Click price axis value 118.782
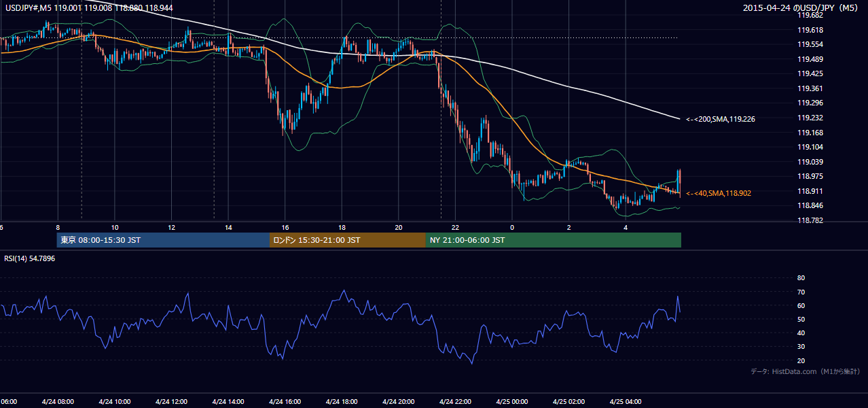Image resolution: width=868 pixels, height=408 pixels. 810,220
